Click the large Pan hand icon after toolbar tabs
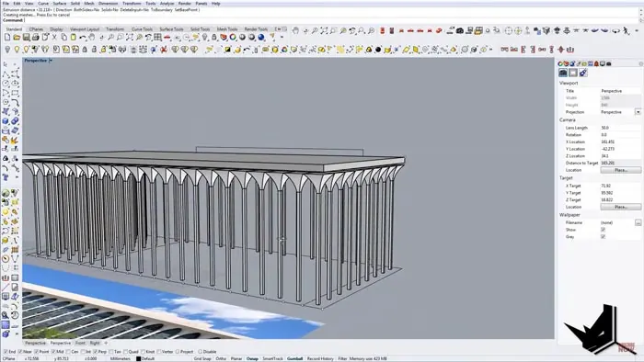Image resolution: width=644 pixels, height=362 pixels. pos(295,30)
